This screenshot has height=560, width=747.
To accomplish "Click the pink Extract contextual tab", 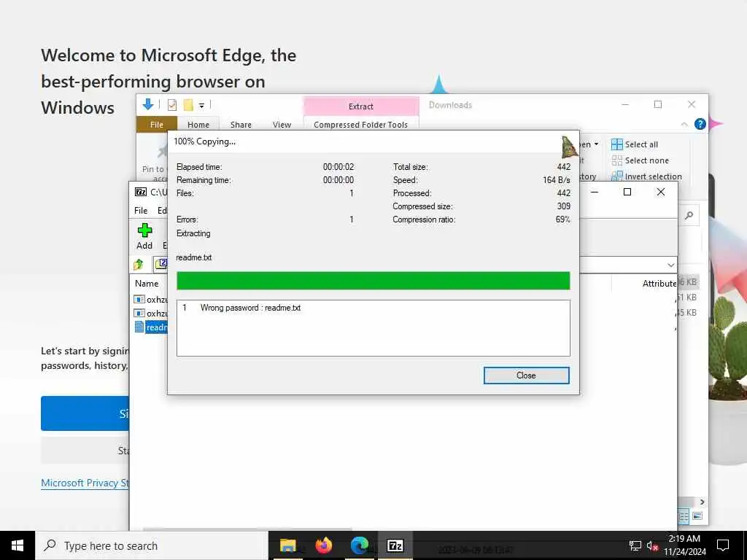I will [x=360, y=106].
